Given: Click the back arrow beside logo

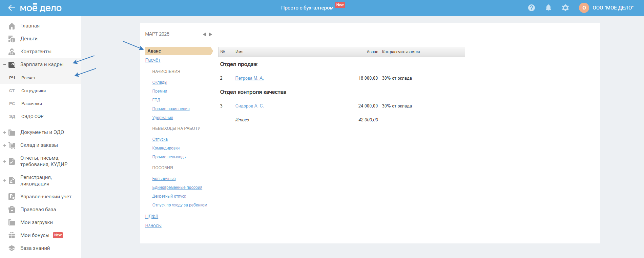Looking at the screenshot, I should 12,8.
